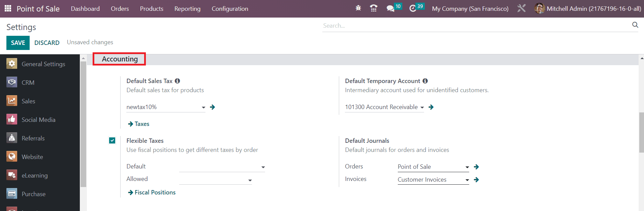
Task: Open Mitchell Admin user menu
Action: [x=588, y=9]
